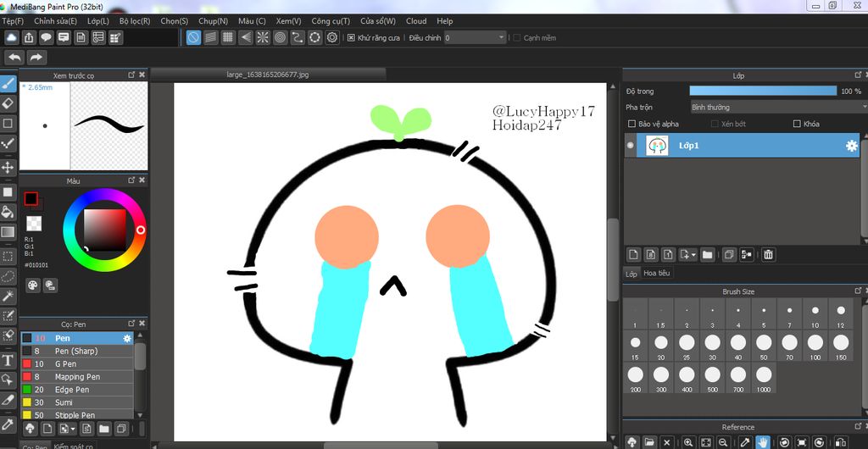Select the G Pen brush
The width and height of the screenshot is (868, 449).
tap(77, 363)
